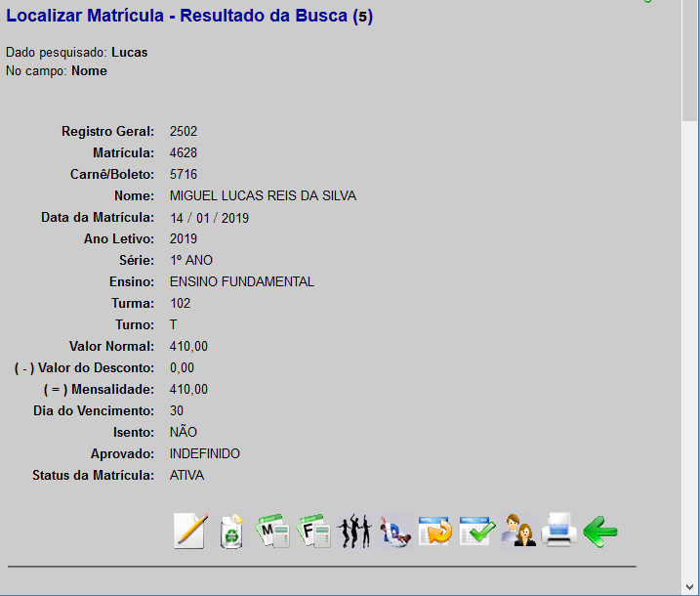Open the green M calculator icon

272,531
